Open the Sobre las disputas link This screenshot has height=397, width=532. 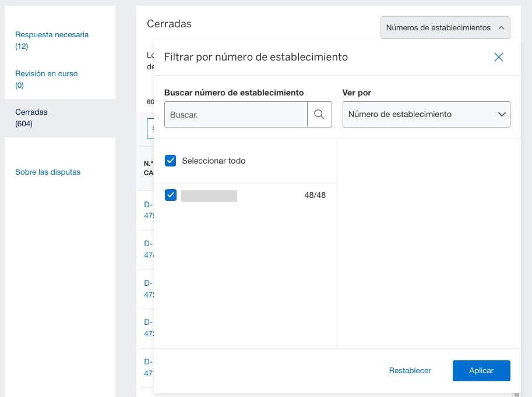click(48, 172)
